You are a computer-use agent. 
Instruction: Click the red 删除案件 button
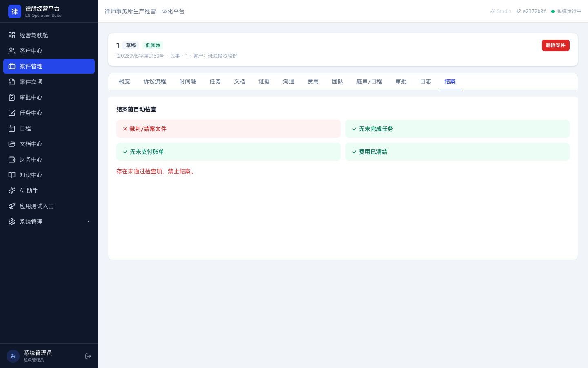[x=556, y=45]
